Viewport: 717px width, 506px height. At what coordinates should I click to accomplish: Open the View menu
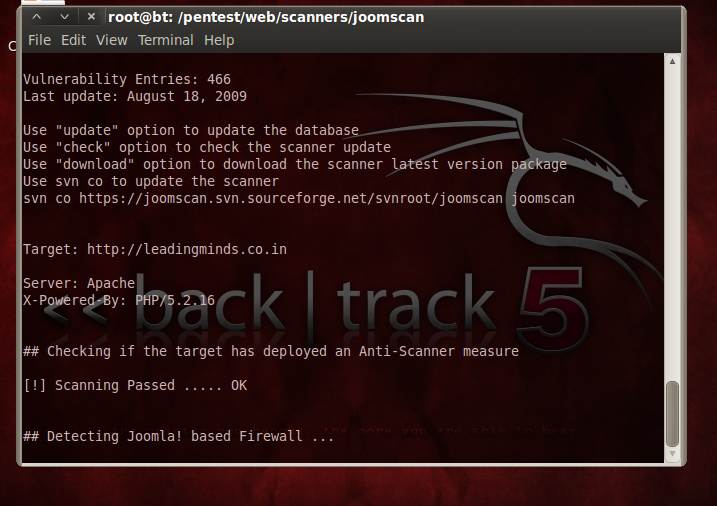[112, 40]
